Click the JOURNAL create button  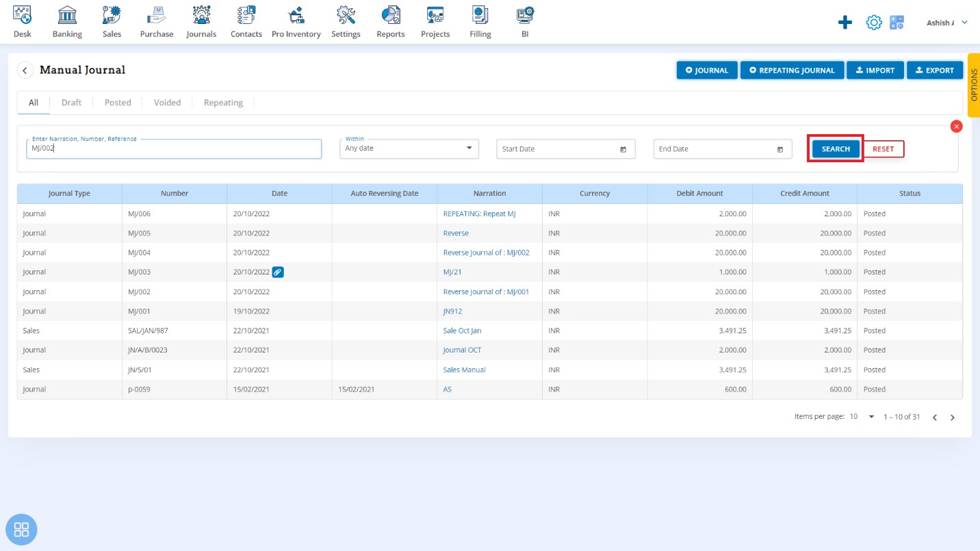pos(707,70)
